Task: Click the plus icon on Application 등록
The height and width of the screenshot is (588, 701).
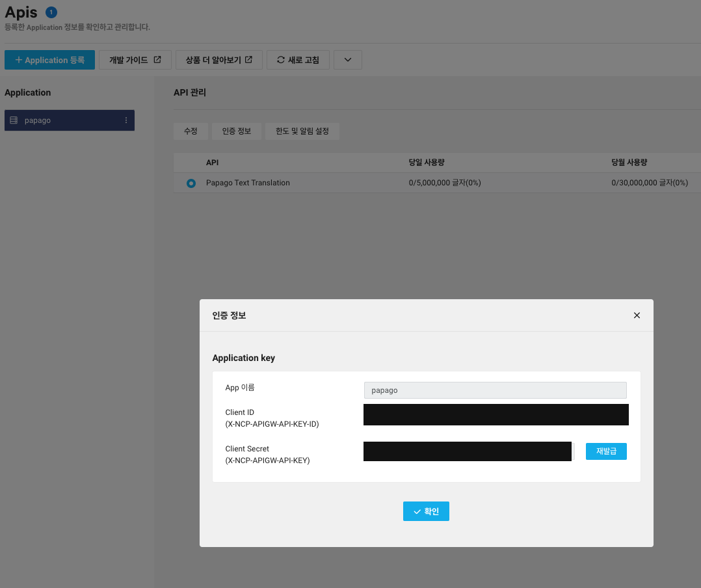Action: 19,60
